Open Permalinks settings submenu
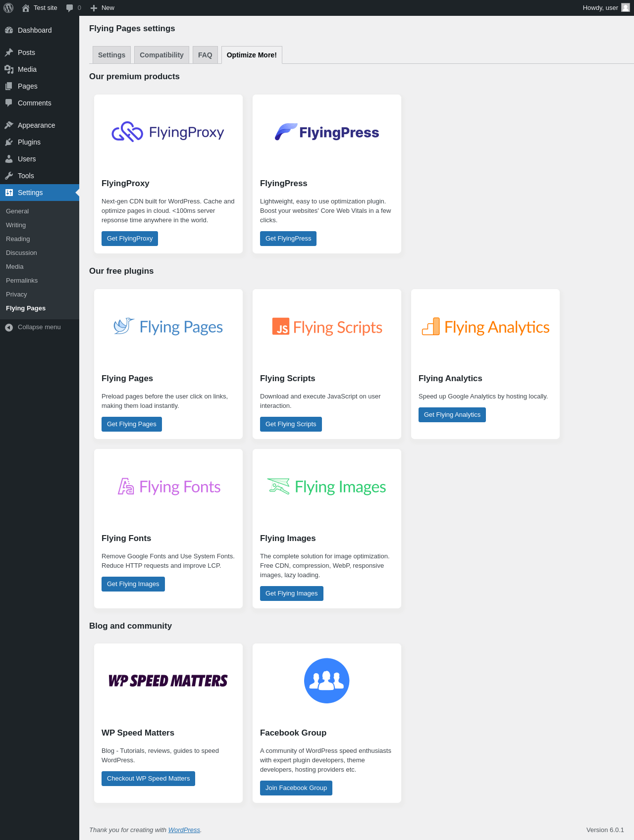 (40, 280)
